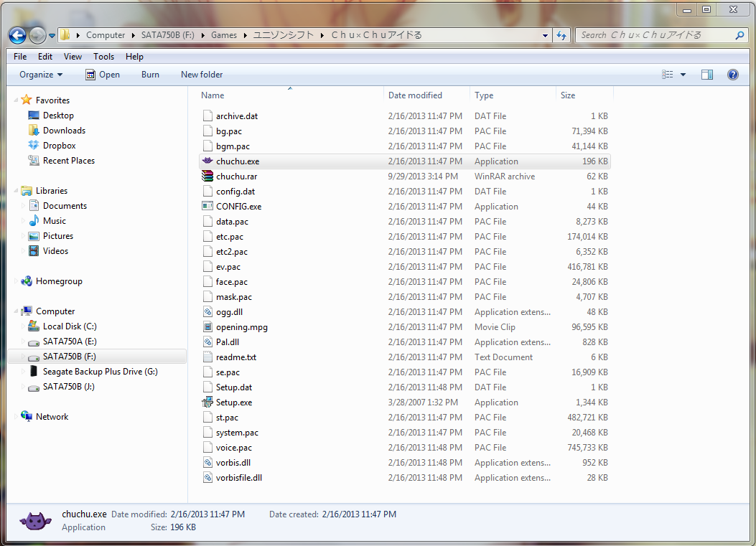Select the Music library icon
This screenshot has width=756, height=546.
pos(34,221)
